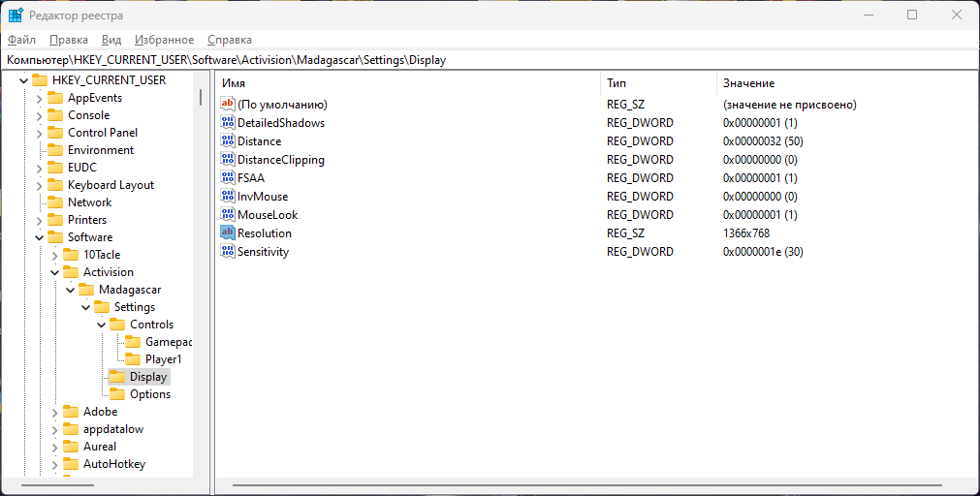The image size is (980, 496).
Task: Click the Network folder icon
Action: [55, 202]
